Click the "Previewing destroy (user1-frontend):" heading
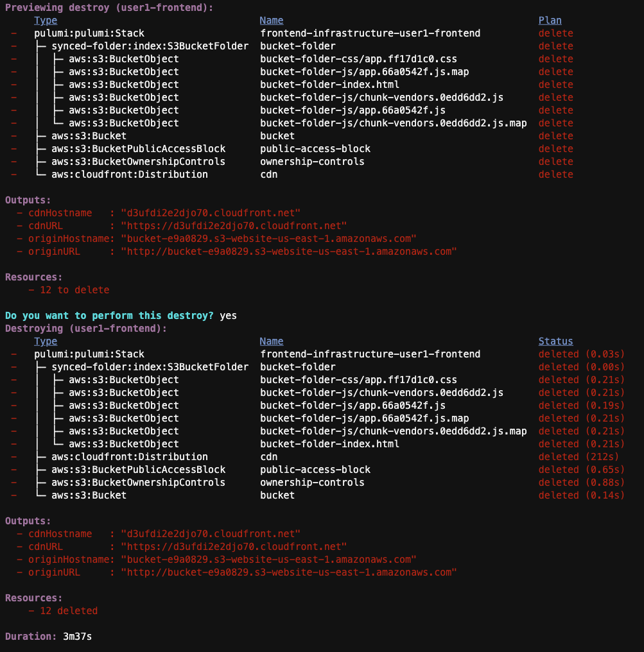 coord(109,8)
